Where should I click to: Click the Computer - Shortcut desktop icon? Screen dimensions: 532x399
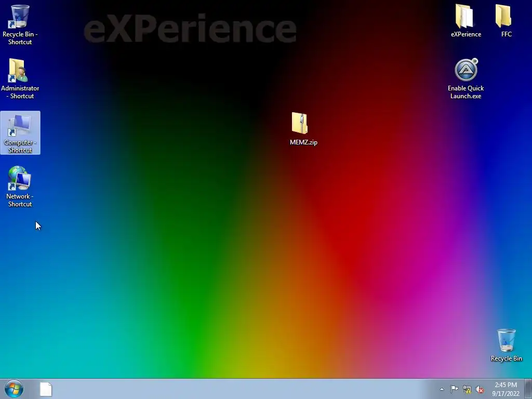click(20, 133)
